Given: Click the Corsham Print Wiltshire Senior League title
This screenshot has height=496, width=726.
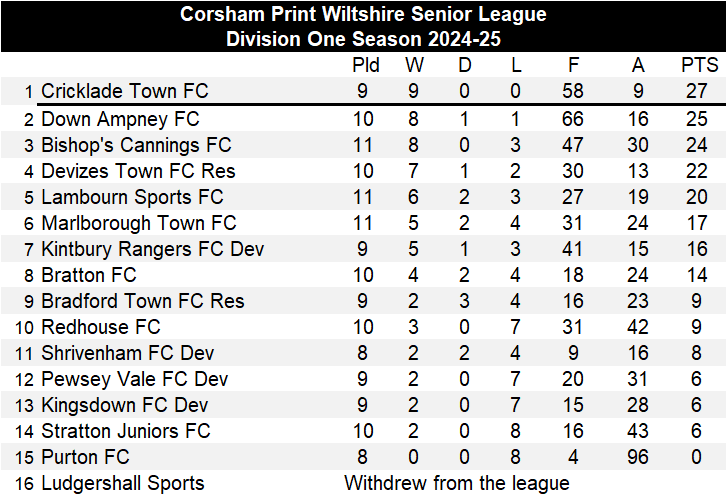Looking at the screenshot, I should (363, 14).
